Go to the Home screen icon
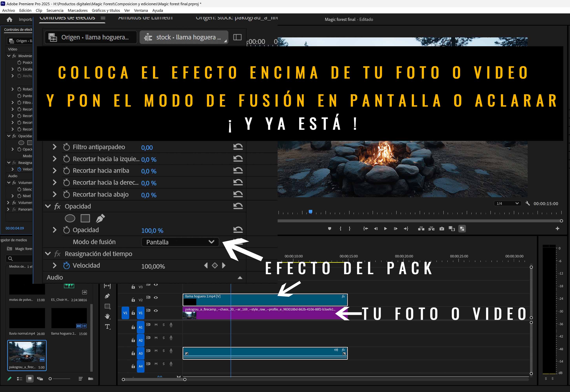This screenshot has width=570, height=392. 9,19
